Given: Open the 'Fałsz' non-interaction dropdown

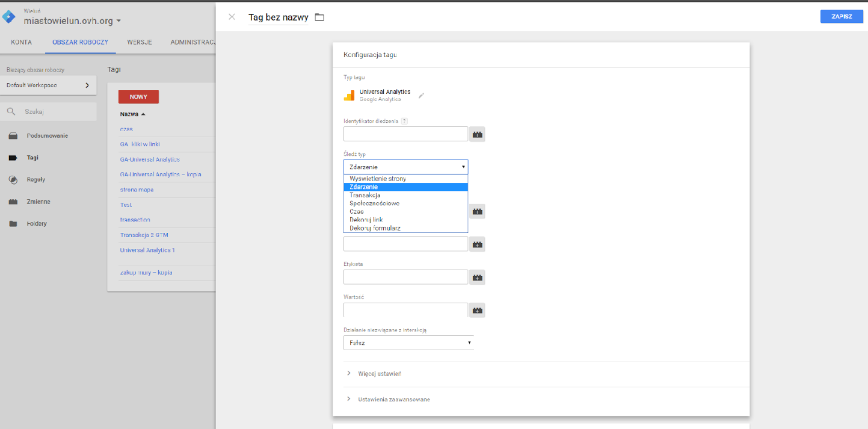Looking at the screenshot, I should [x=408, y=343].
